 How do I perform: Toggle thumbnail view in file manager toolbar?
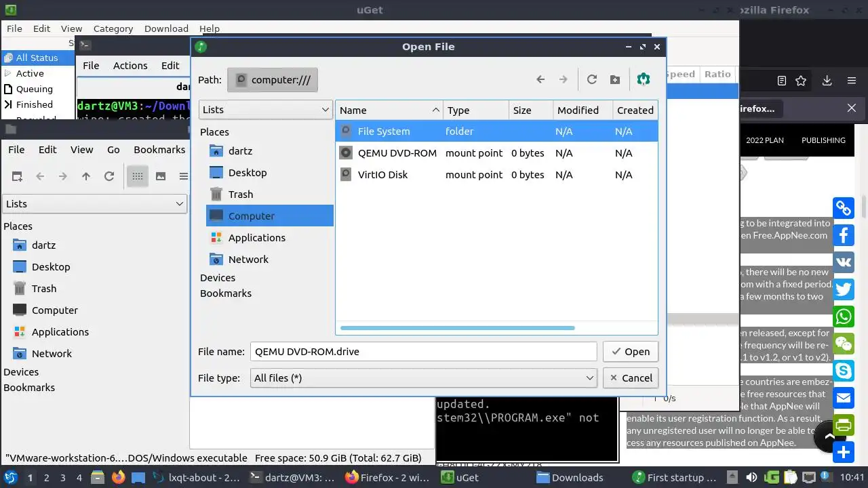161,176
